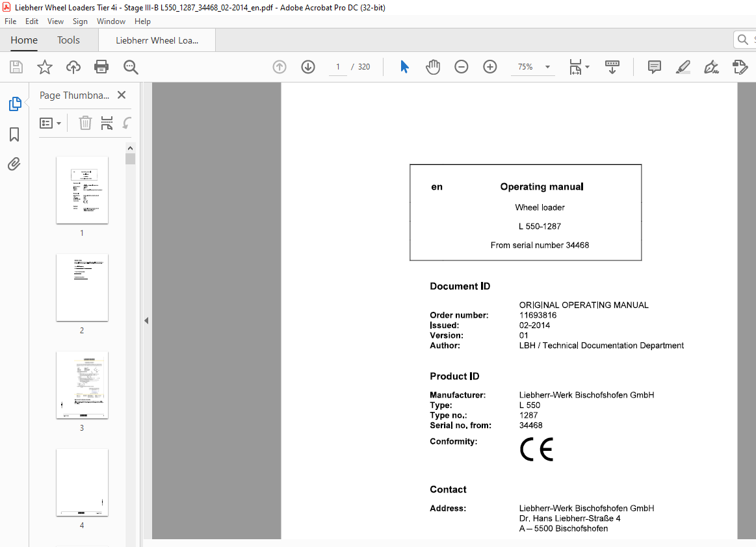Open the Page Thumbnails sidebar icon
Image resolution: width=756 pixels, height=547 pixels.
click(15, 103)
